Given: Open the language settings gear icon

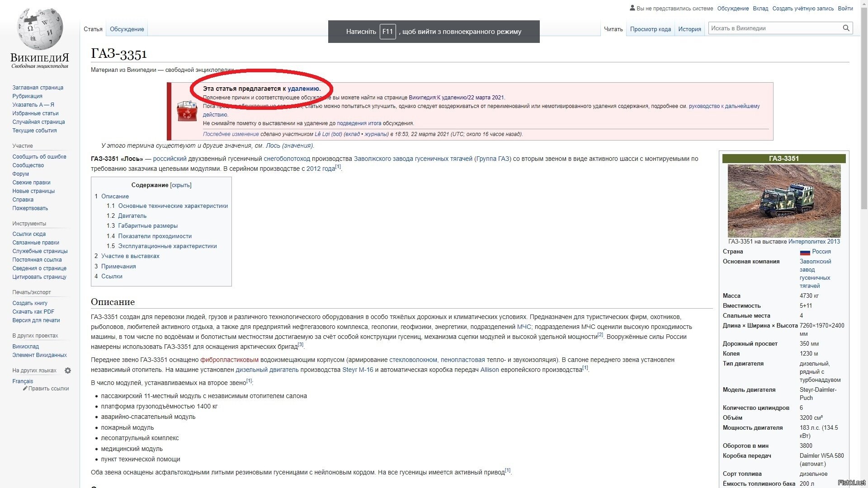Looking at the screenshot, I should (68, 371).
